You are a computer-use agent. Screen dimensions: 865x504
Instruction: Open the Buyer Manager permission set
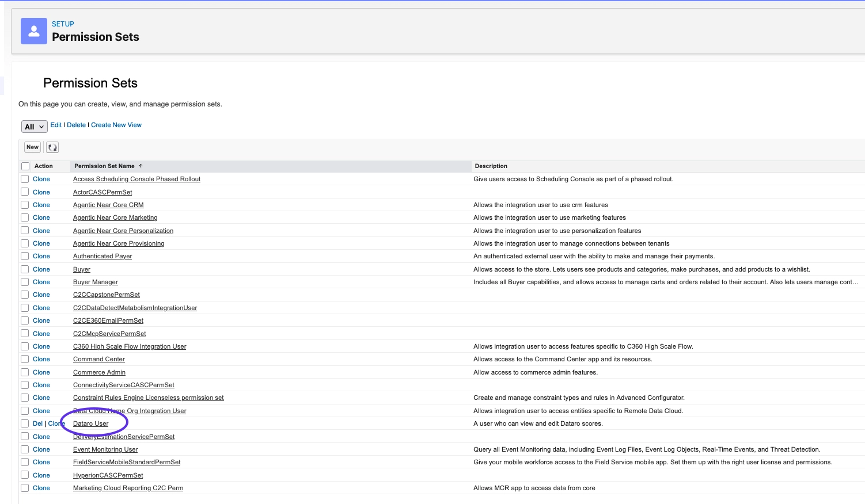tap(96, 282)
